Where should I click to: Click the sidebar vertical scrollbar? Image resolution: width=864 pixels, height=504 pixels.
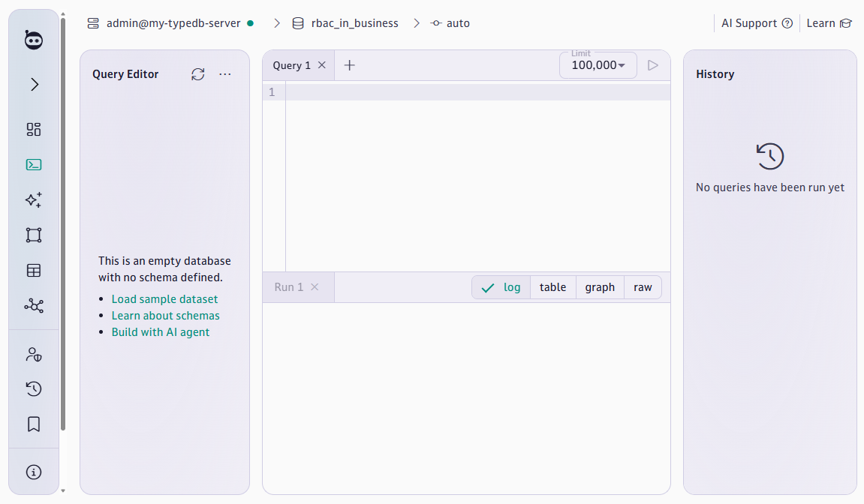pyautogui.click(x=63, y=224)
